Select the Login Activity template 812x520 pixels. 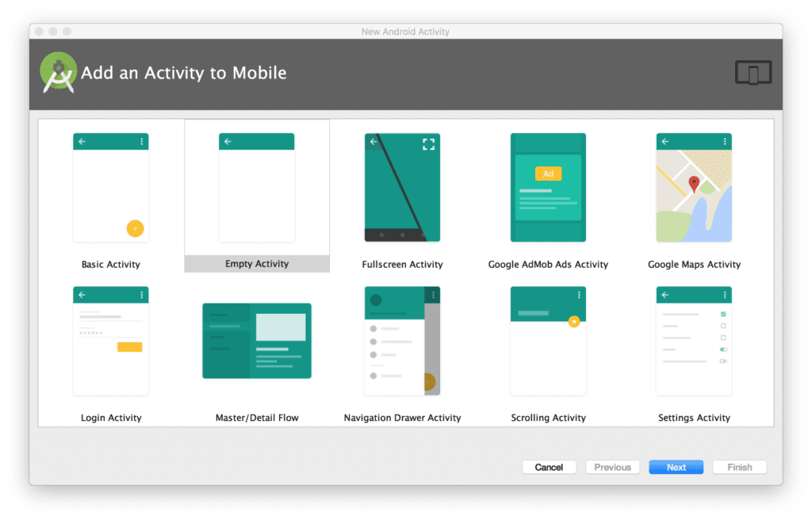pos(110,341)
